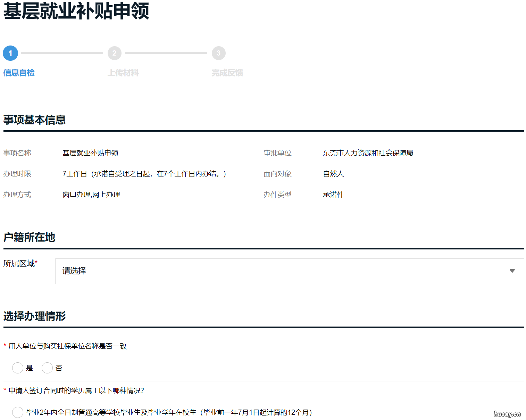This screenshot has width=526, height=420.
Task: Click the step 1 circle icon
Action: point(10,53)
